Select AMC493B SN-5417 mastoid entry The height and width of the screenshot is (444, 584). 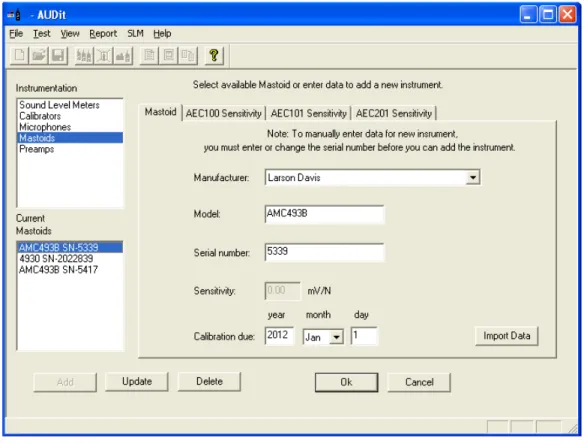tap(70, 269)
